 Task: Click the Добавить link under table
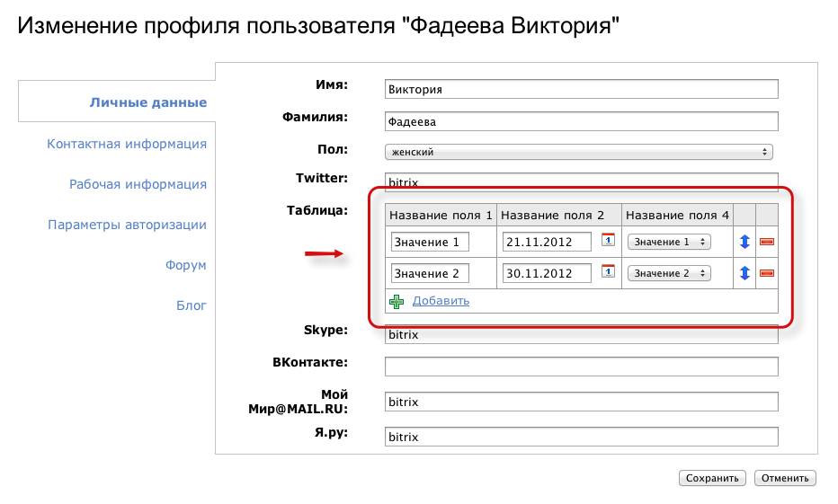point(441,301)
